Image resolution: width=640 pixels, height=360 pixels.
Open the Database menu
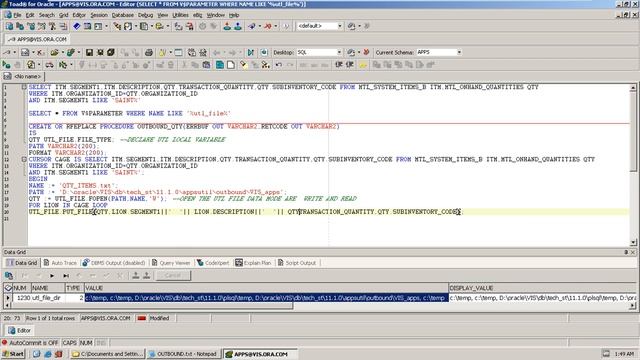click(122, 15)
